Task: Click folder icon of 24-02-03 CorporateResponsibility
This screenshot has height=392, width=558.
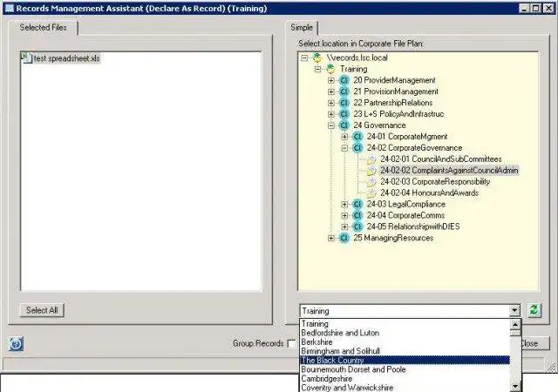Action: click(x=371, y=182)
